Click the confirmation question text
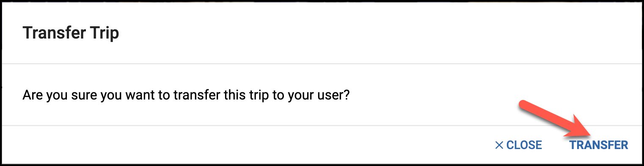The width and height of the screenshot is (644, 166). 186,95
